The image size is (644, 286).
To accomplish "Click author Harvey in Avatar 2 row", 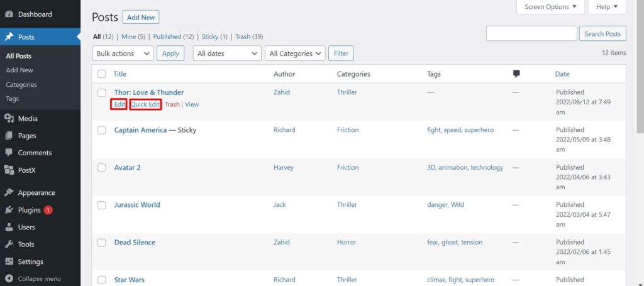I will tap(284, 167).
